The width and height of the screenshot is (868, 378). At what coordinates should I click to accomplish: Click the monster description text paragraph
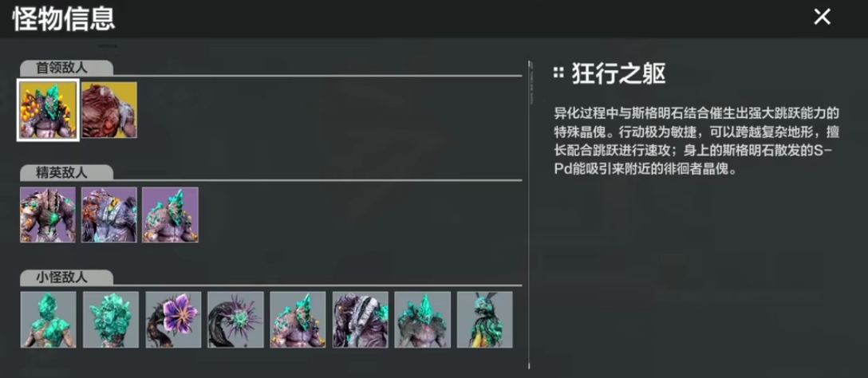click(697, 142)
